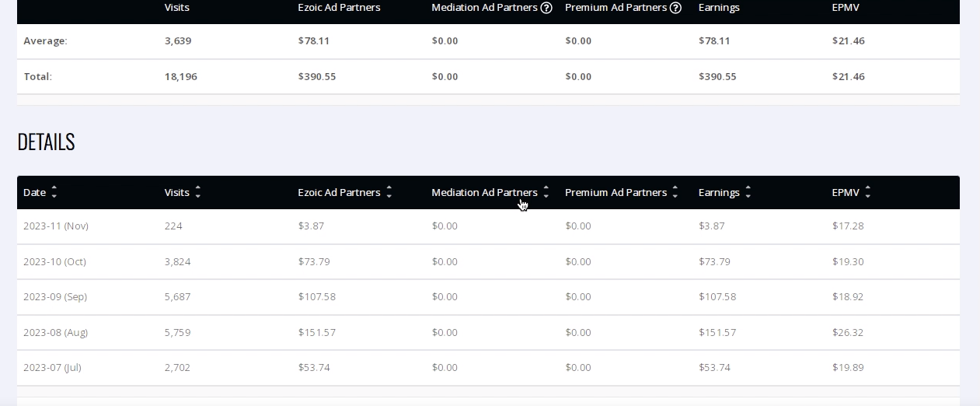Click Mediation Ad Partners sort arrows in Details
Viewport: 980px width, 406px height.
[x=546, y=192]
